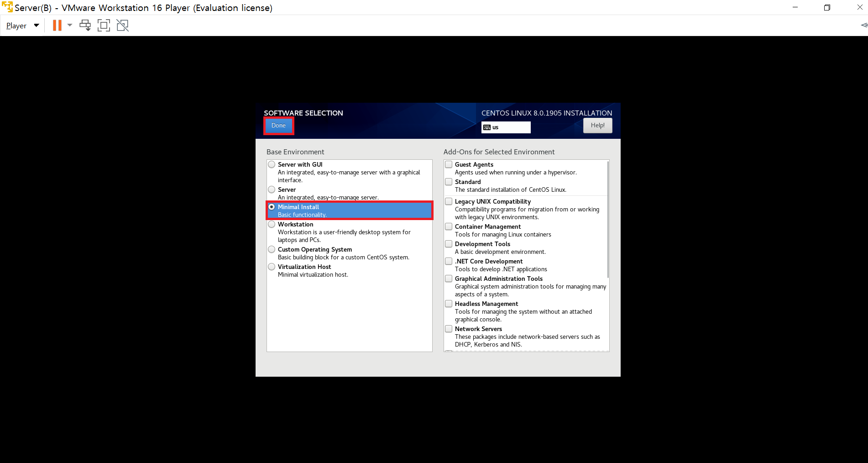Enable Development Tools add-on
The height and width of the screenshot is (463, 868).
tap(449, 244)
